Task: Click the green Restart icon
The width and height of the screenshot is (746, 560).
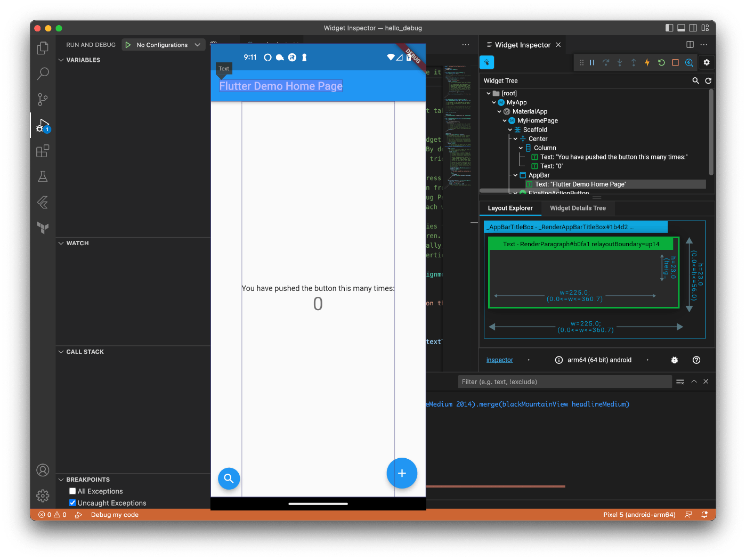Action: coord(661,62)
